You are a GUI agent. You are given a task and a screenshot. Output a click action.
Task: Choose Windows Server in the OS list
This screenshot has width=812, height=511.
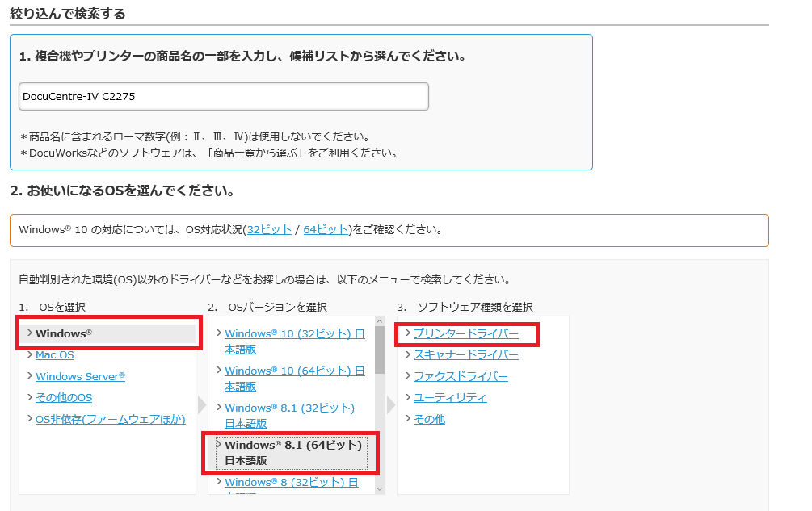coord(80,376)
